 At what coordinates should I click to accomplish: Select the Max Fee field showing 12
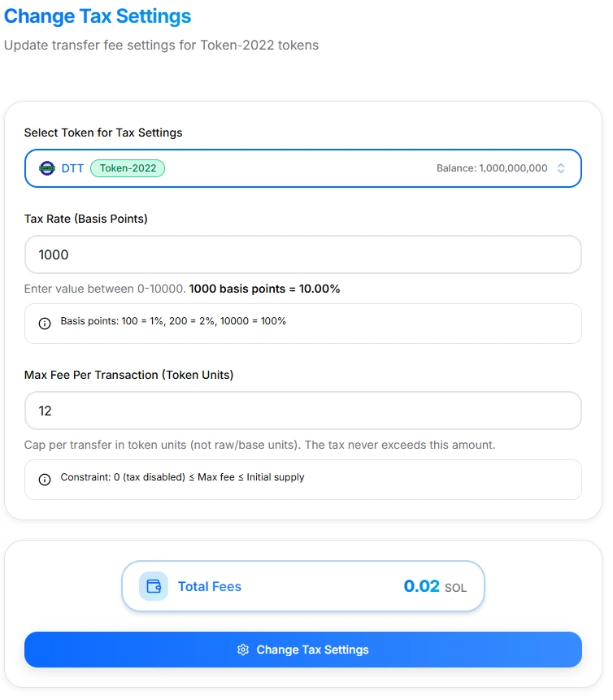tap(302, 411)
